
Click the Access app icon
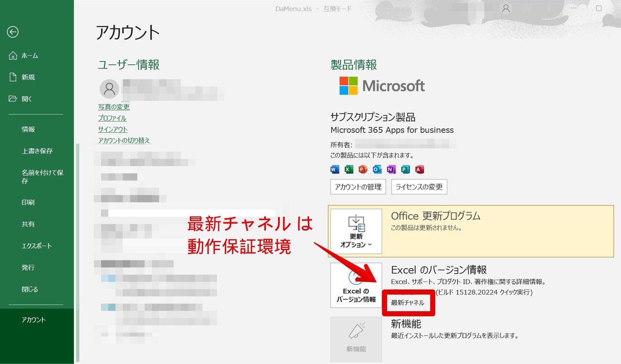[x=419, y=169]
